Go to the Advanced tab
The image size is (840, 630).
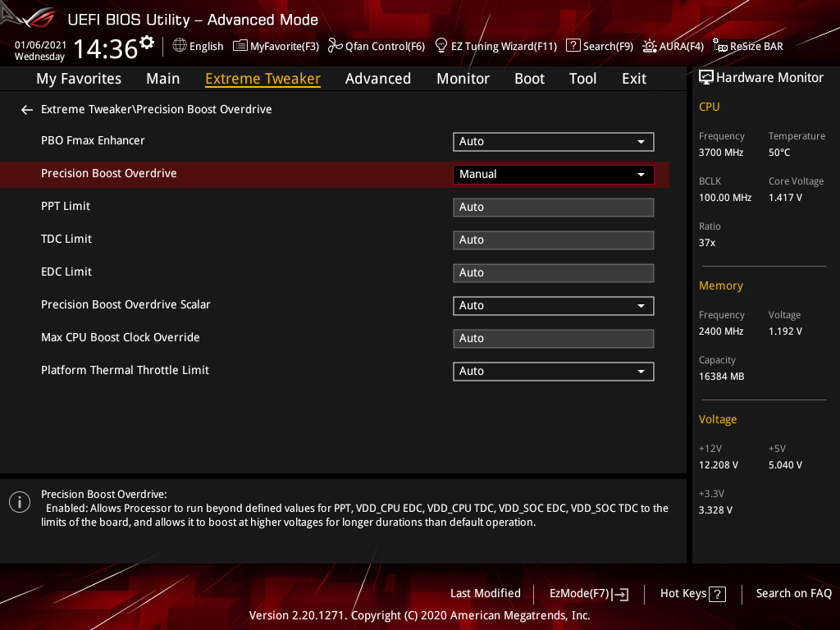point(377,79)
